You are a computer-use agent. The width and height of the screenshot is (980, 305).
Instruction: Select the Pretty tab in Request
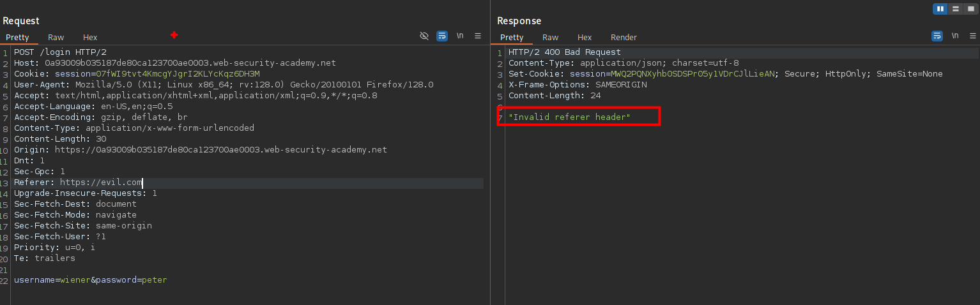pos(17,38)
